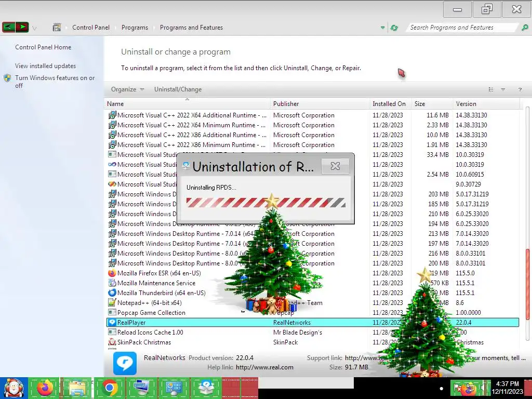Click the SkinPack Christmas icon
This screenshot has height=399, width=532.
112,342
